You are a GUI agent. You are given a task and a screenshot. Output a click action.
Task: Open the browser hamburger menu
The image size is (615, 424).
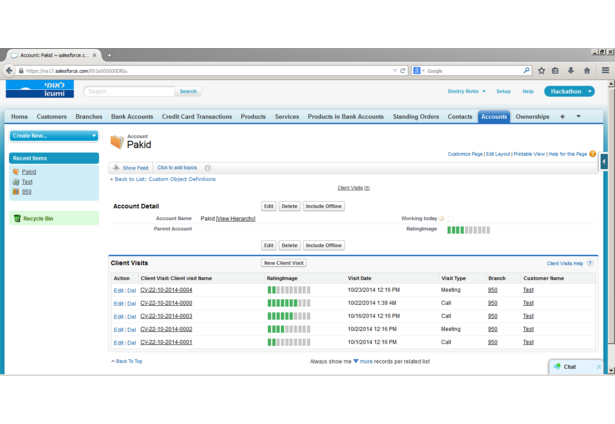[x=605, y=71]
